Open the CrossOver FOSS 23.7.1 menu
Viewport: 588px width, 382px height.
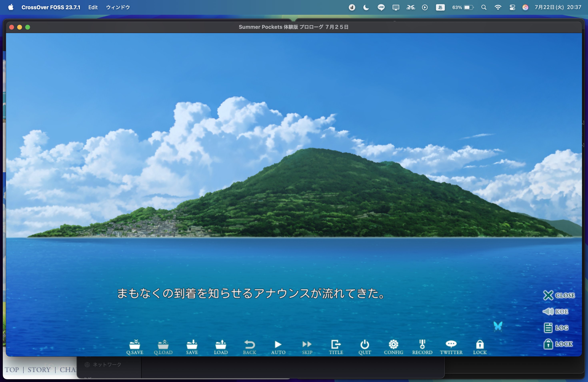[51, 7]
